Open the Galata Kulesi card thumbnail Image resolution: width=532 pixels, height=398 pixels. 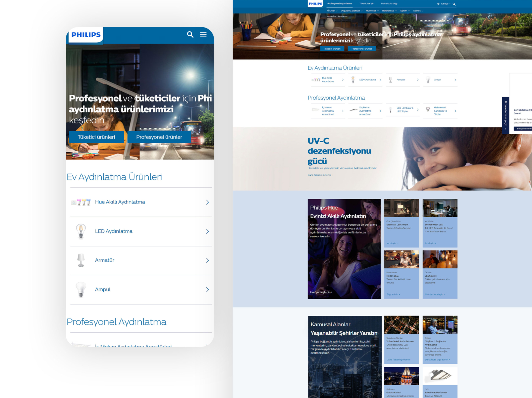coord(401,376)
